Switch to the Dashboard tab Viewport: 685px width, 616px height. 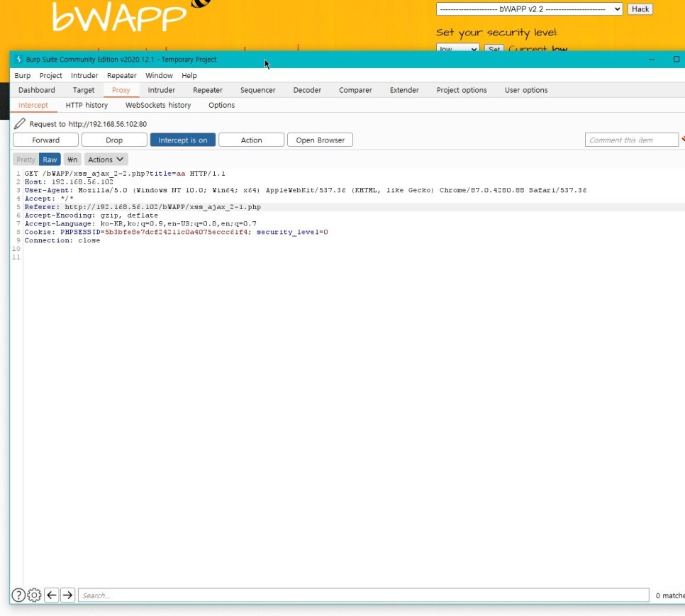click(x=37, y=90)
